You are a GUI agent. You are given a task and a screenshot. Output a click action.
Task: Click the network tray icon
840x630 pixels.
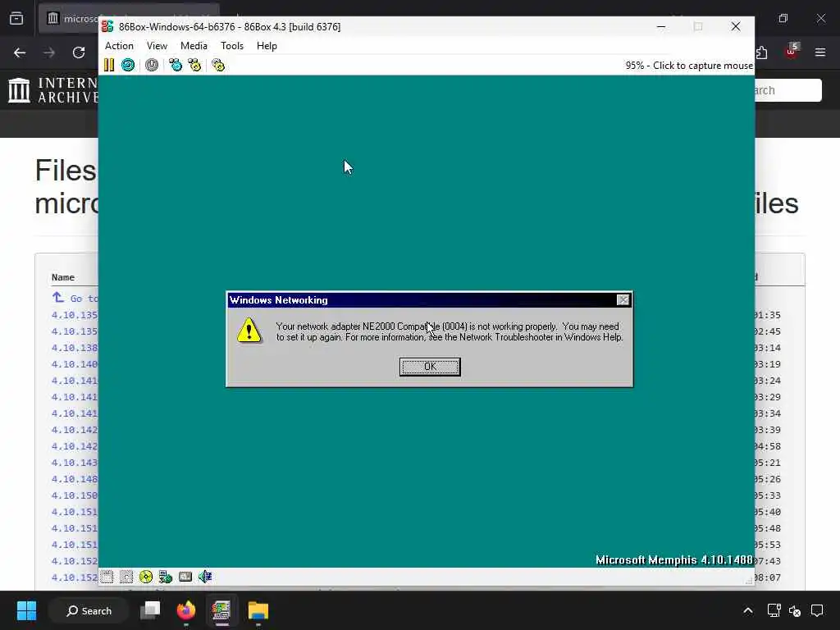click(x=774, y=610)
